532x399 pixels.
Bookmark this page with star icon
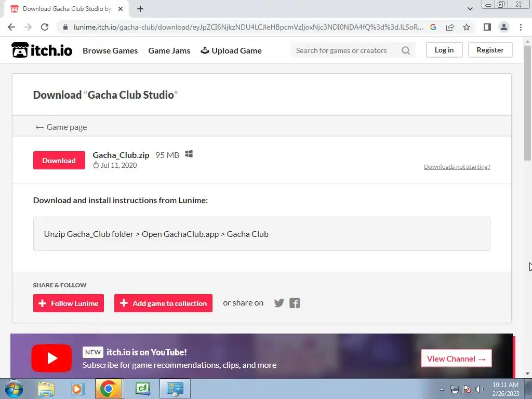tap(467, 27)
